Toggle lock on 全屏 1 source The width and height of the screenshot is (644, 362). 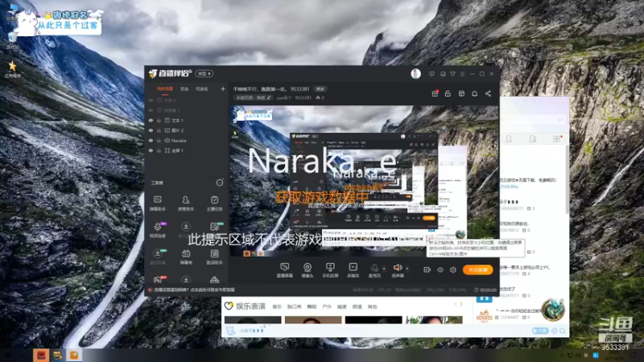[x=159, y=150]
